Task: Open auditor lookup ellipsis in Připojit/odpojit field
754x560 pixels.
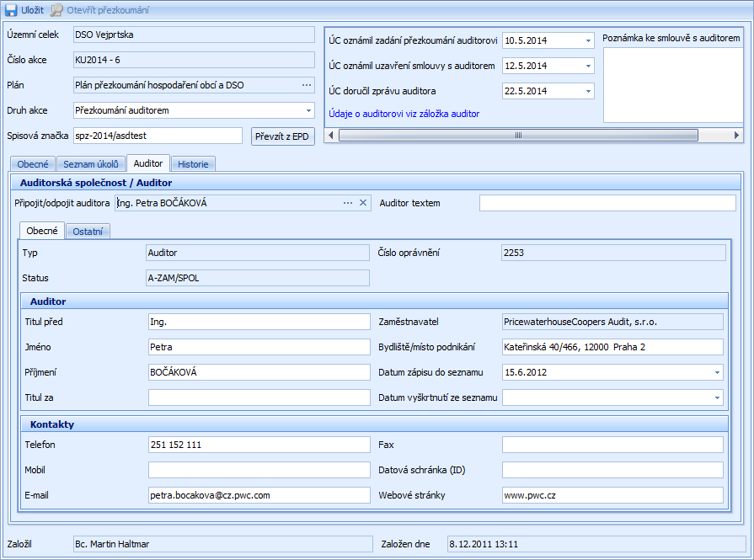Action: (348, 203)
